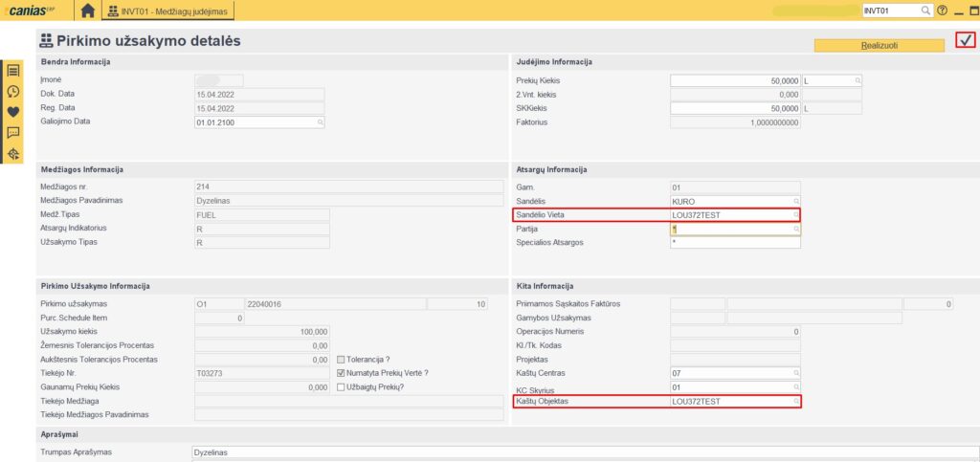Click the Trumpas Aprašymas text field
The image size is (980, 462).
tap(584, 452)
